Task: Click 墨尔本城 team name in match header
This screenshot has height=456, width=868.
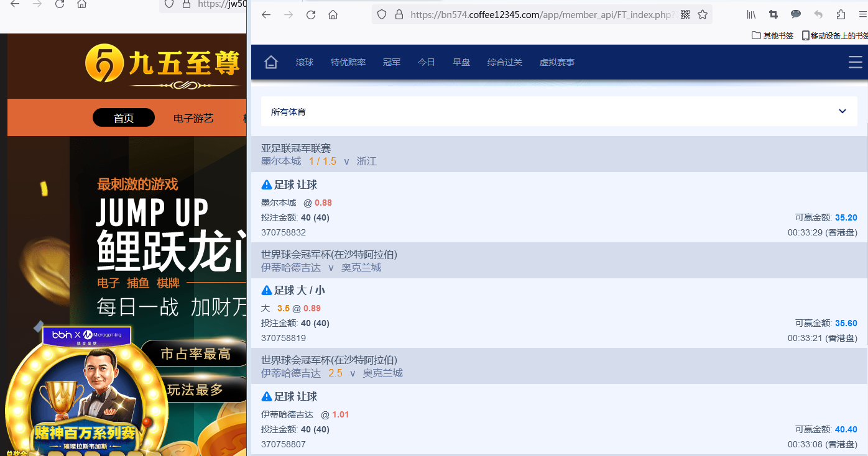Action: click(x=281, y=161)
